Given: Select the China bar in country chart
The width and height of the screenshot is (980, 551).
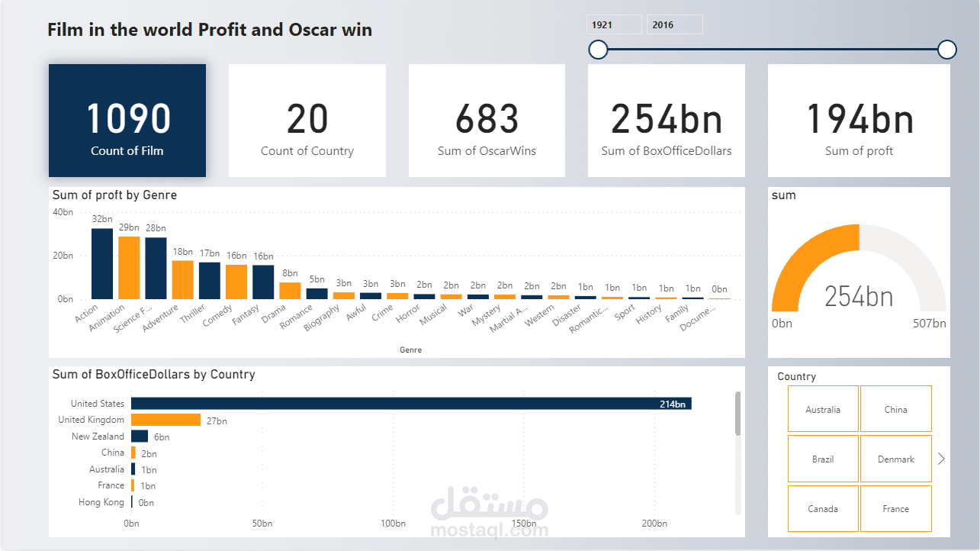Looking at the screenshot, I should pos(133,453).
